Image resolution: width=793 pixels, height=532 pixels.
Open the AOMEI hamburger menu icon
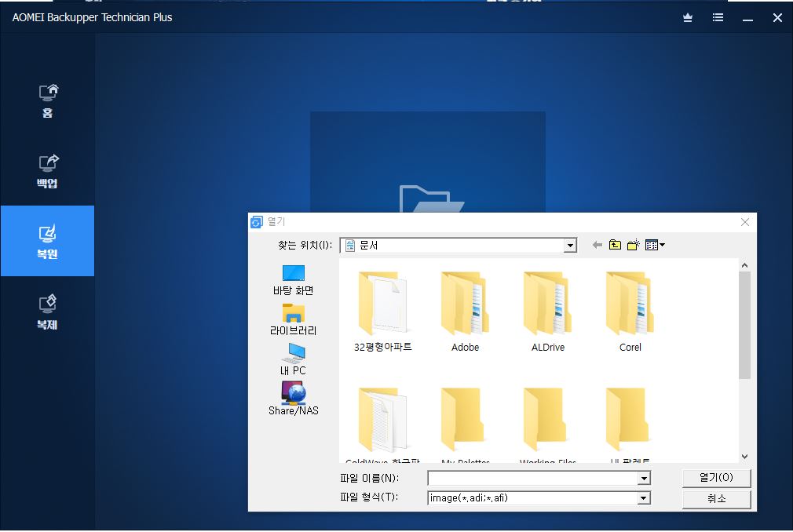(718, 18)
